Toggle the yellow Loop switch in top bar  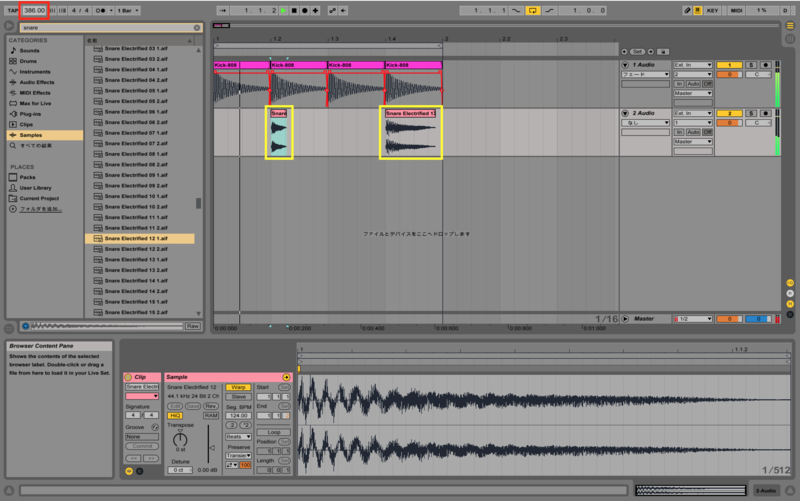(532, 10)
